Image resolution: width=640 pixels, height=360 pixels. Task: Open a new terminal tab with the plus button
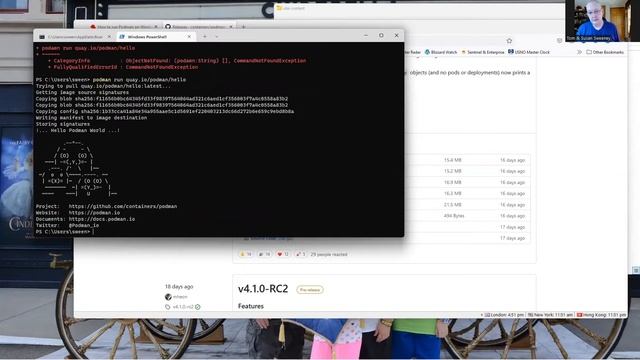point(205,37)
